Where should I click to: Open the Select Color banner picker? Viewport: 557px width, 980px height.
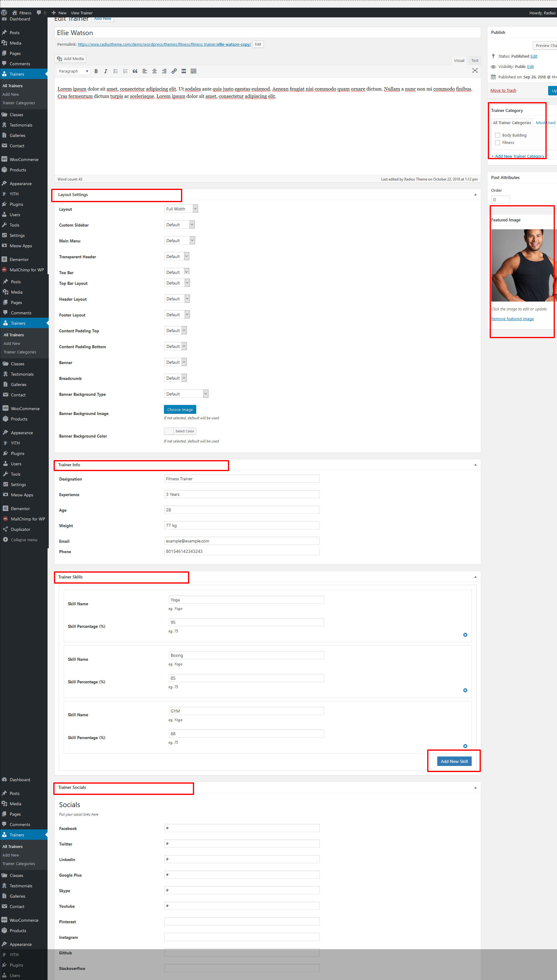(180, 431)
